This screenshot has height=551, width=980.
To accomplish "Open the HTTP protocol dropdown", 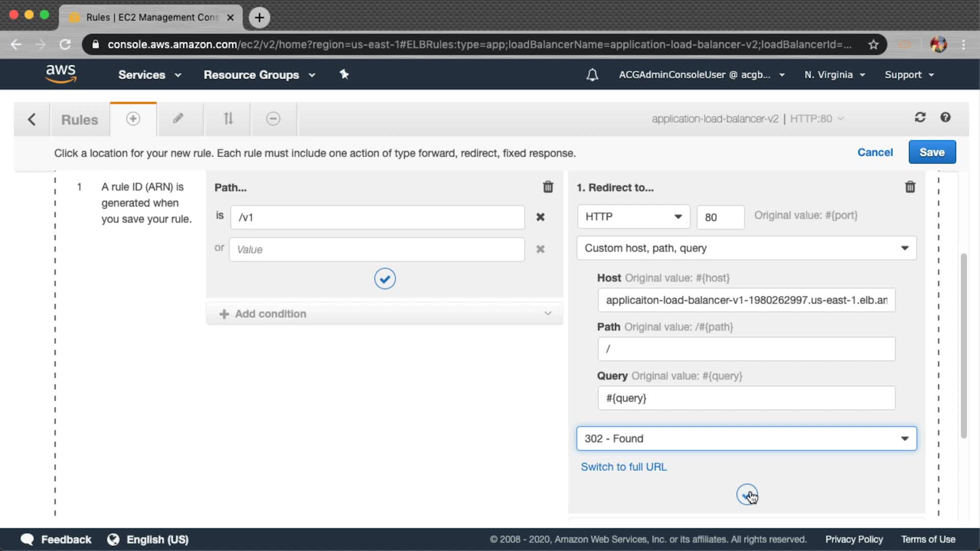I will coord(633,217).
